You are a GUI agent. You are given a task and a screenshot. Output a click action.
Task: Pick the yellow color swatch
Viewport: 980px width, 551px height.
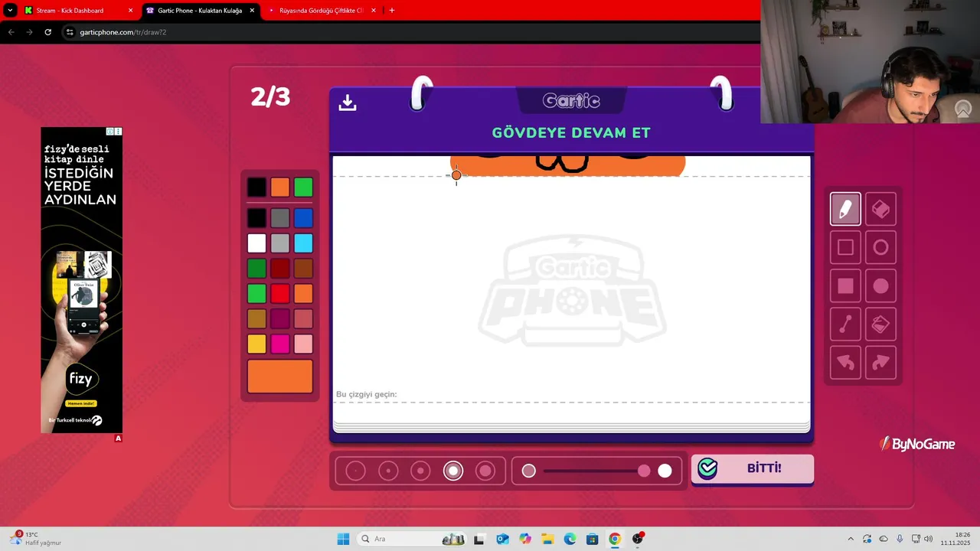click(256, 344)
